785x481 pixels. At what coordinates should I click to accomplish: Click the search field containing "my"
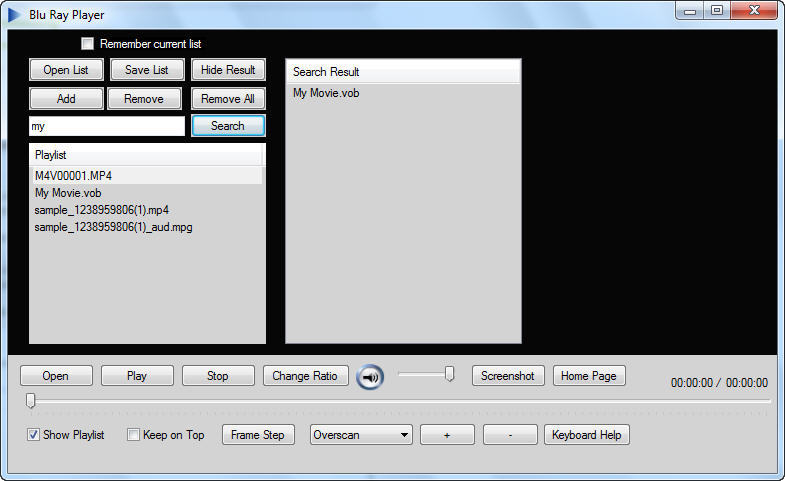[x=107, y=126]
